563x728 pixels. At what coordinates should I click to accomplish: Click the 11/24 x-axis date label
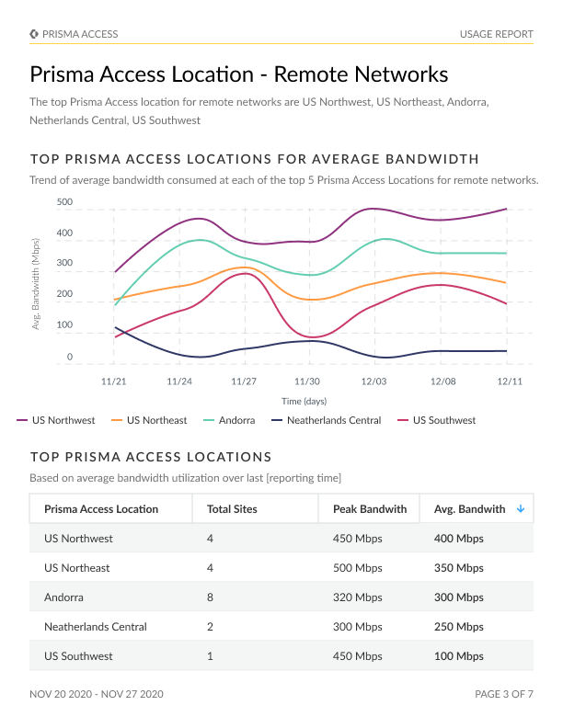pos(179,381)
